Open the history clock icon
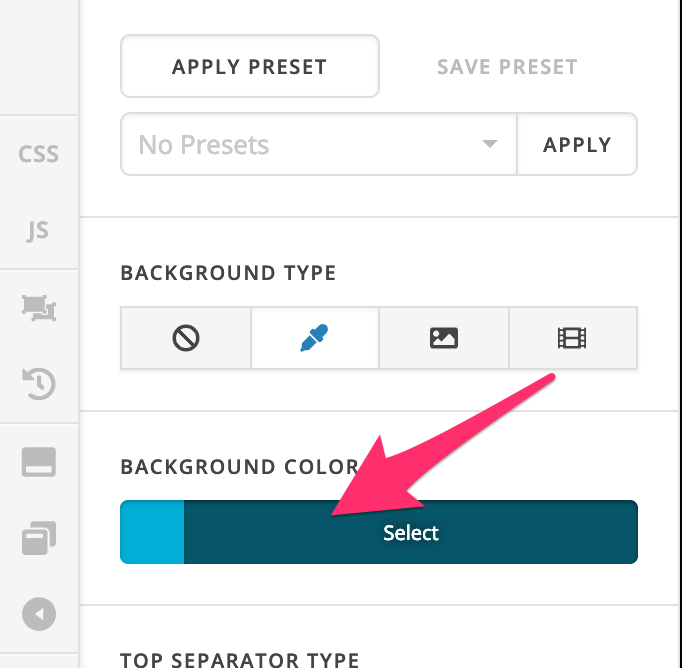682x668 pixels. [x=39, y=384]
